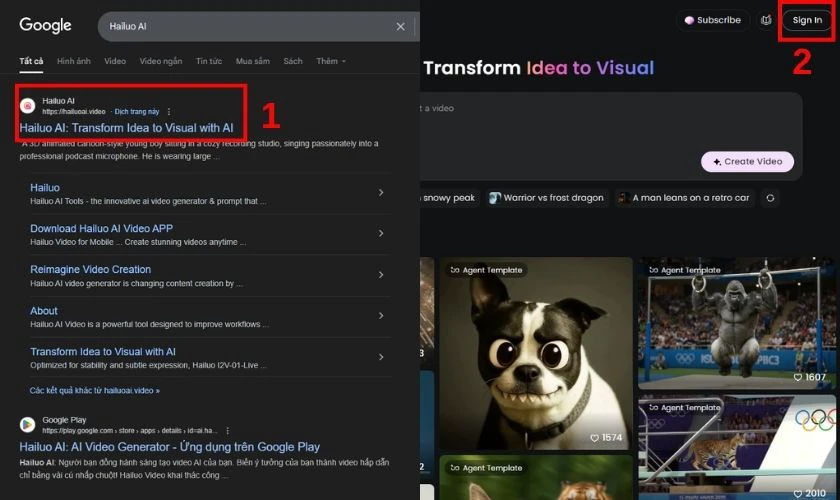Click Agent Template badge on dog video
The height and width of the screenshot is (500, 840).
pos(486,270)
